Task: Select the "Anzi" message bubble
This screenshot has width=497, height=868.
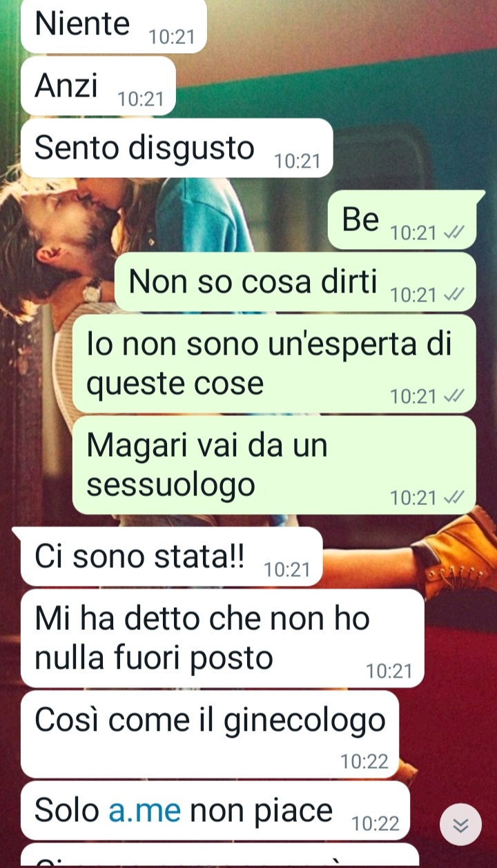Action: coord(99,86)
